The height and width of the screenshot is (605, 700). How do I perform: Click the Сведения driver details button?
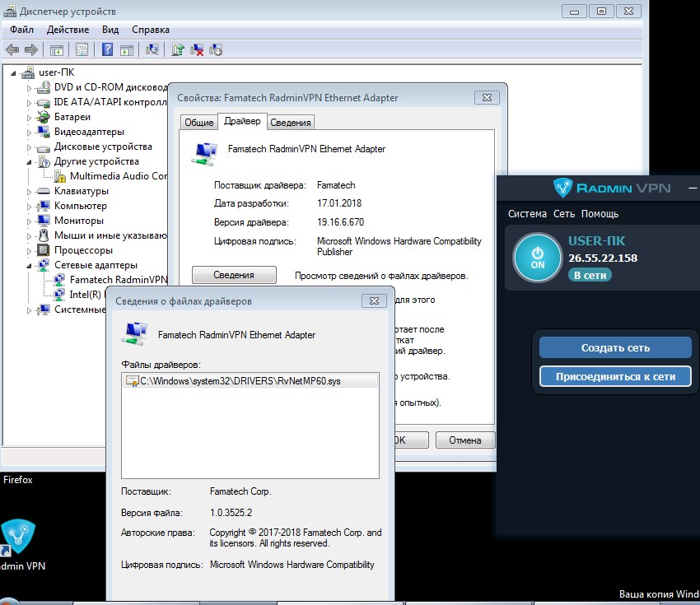(234, 275)
